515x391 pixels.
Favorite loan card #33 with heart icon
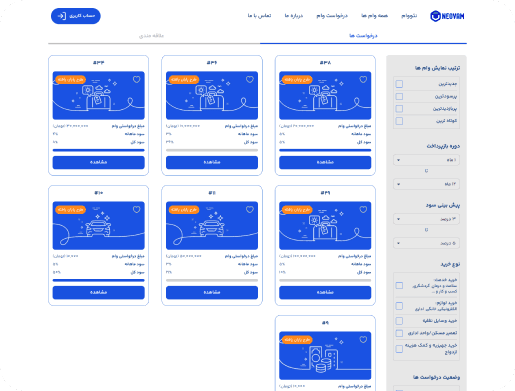136,80
